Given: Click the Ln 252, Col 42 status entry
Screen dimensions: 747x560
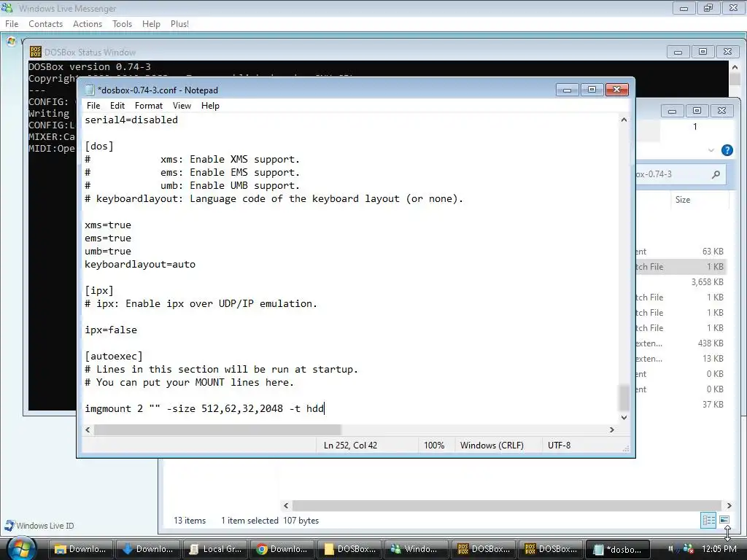Looking at the screenshot, I should (x=351, y=446).
